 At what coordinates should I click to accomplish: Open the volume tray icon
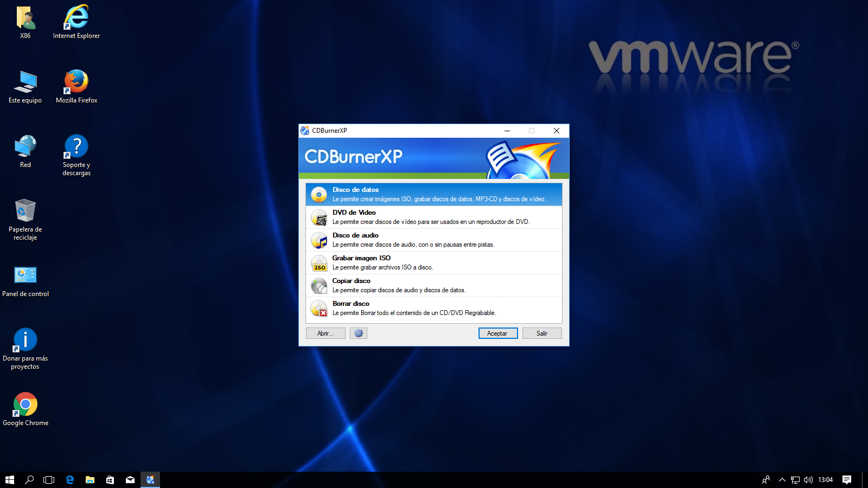click(808, 480)
